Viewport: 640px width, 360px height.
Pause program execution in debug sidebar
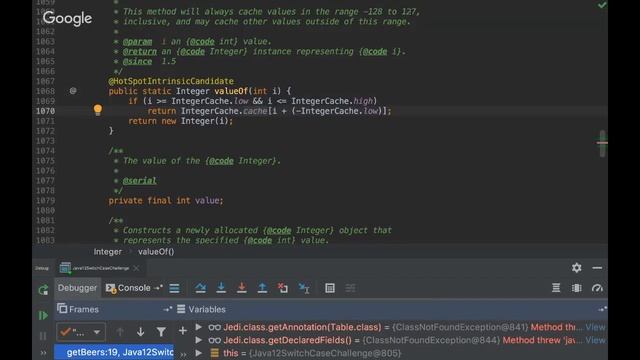(43, 336)
